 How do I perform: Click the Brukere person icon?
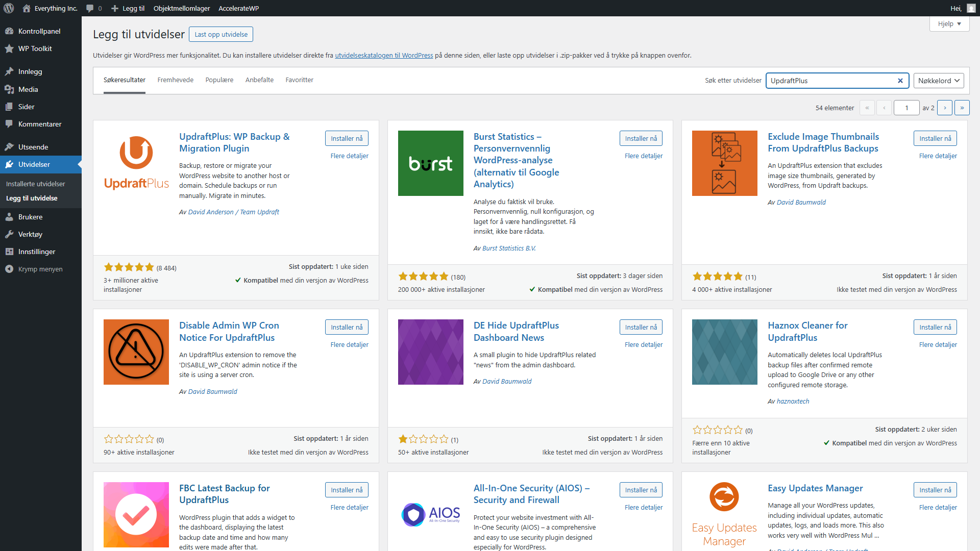pyautogui.click(x=9, y=217)
